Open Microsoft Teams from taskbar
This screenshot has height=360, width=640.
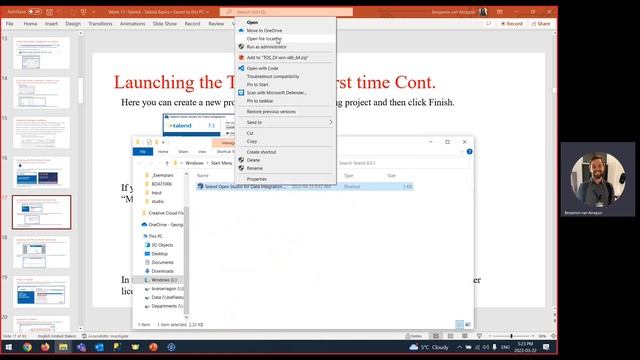[81, 347]
